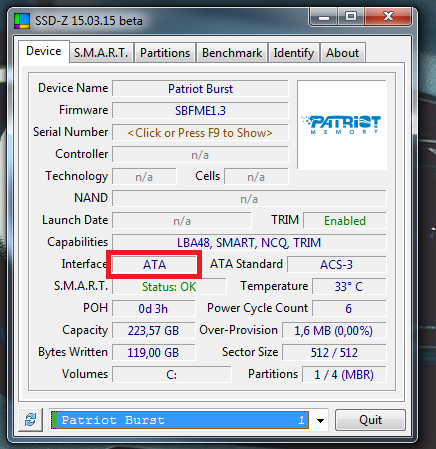Open the About tab
The width and height of the screenshot is (436, 449).
coord(343,53)
